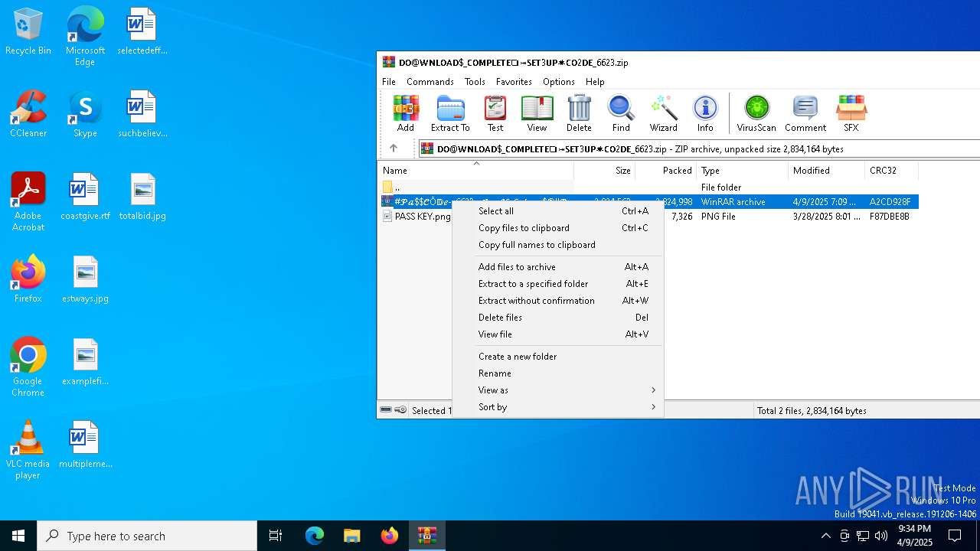
Task: Select the Microsoft Edge desktop shortcut
Action: [85, 37]
